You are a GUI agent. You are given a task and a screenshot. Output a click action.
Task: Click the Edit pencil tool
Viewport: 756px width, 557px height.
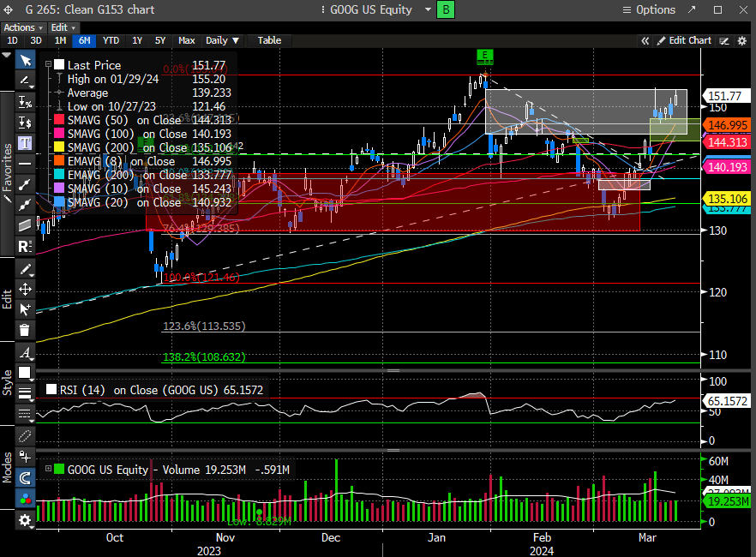[x=25, y=269]
